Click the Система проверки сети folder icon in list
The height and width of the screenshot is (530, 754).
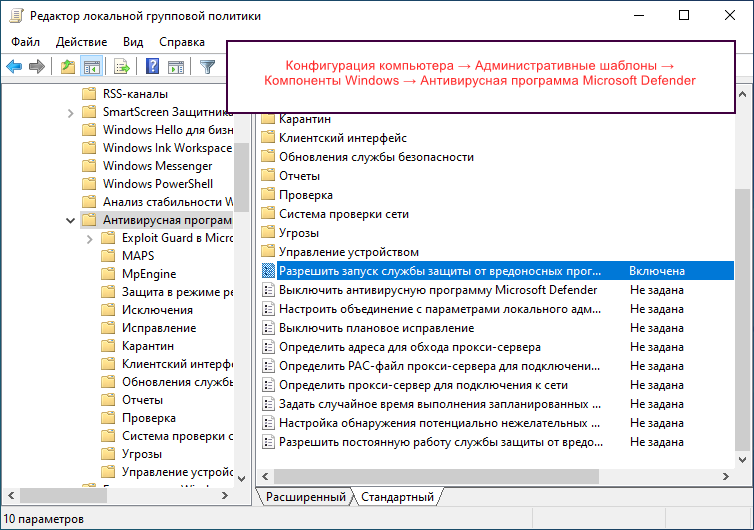point(267,214)
